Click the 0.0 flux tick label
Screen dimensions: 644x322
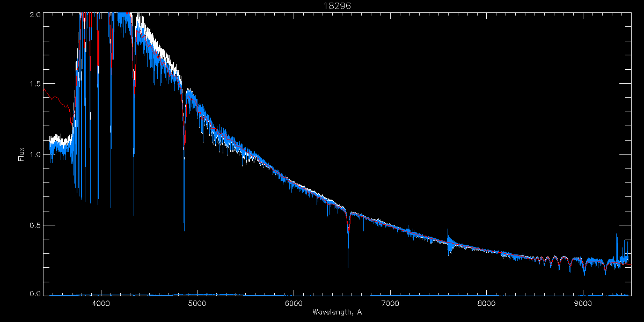(34, 294)
